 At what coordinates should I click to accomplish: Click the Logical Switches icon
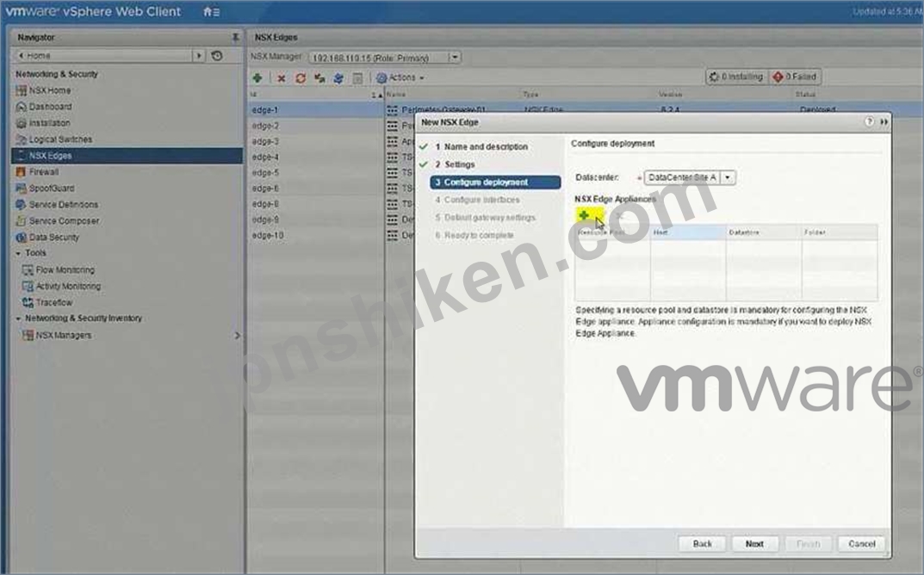[x=22, y=139]
